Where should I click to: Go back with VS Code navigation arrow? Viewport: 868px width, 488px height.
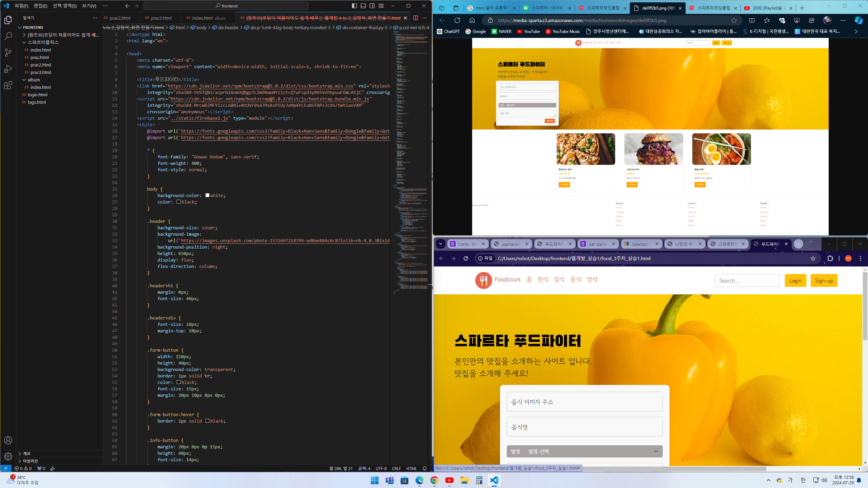pyautogui.click(x=127, y=6)
